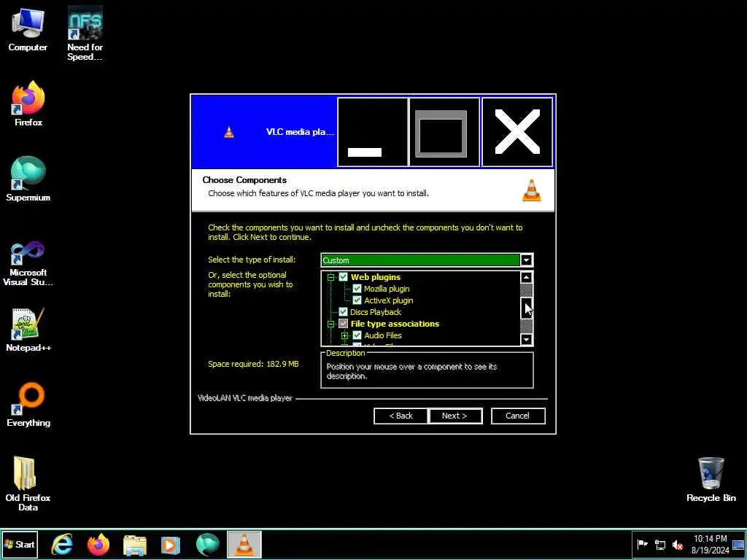Viewport: 747px width, 560px height.
Task: Open Windows Explorer from the taskbar
Action: pyautogui.click(x=135, y=545)
